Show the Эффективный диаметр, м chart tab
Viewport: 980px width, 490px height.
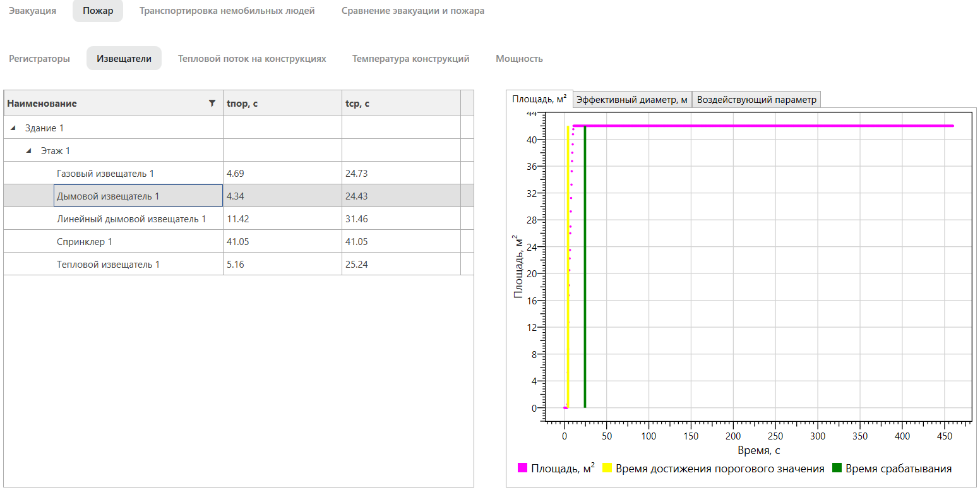tap(632, 100)
